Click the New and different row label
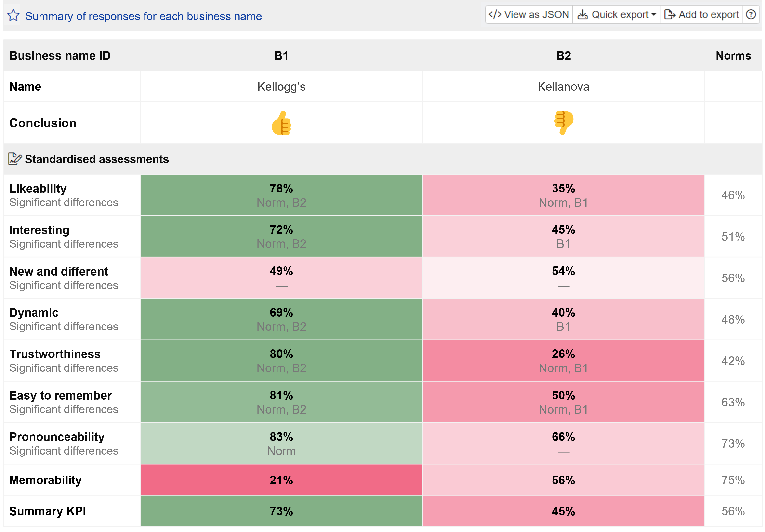This screenshot has width=765, height=532. (x=59, y=271)
